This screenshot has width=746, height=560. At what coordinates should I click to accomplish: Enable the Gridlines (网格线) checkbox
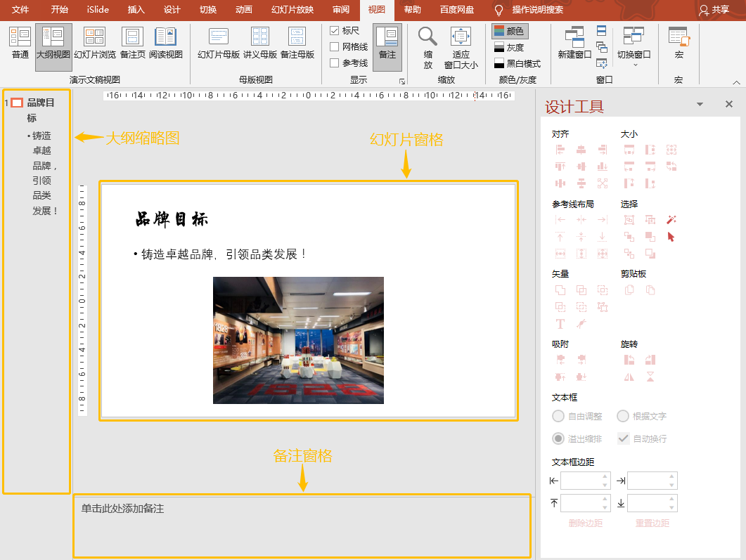(335, 46)
